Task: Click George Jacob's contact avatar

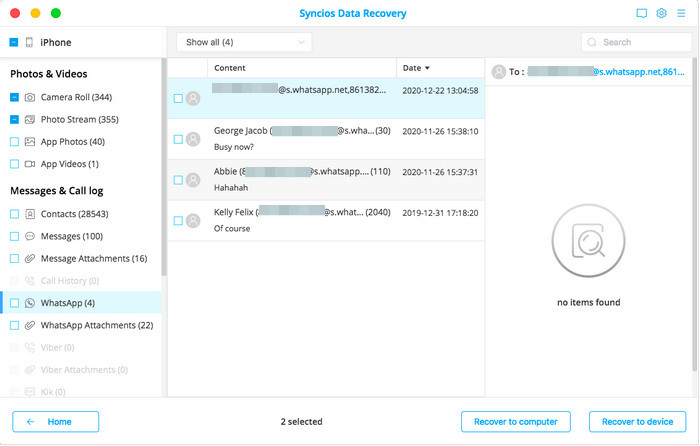Action: click(193, 139)
